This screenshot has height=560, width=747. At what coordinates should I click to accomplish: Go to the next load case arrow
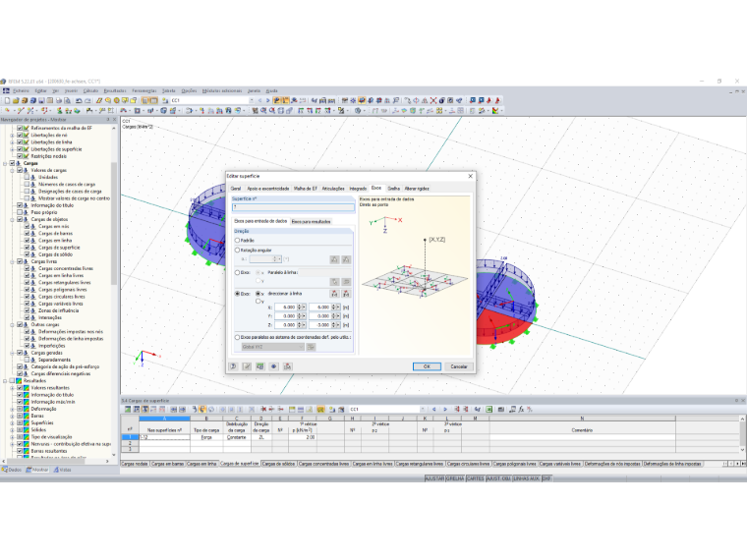267,100
